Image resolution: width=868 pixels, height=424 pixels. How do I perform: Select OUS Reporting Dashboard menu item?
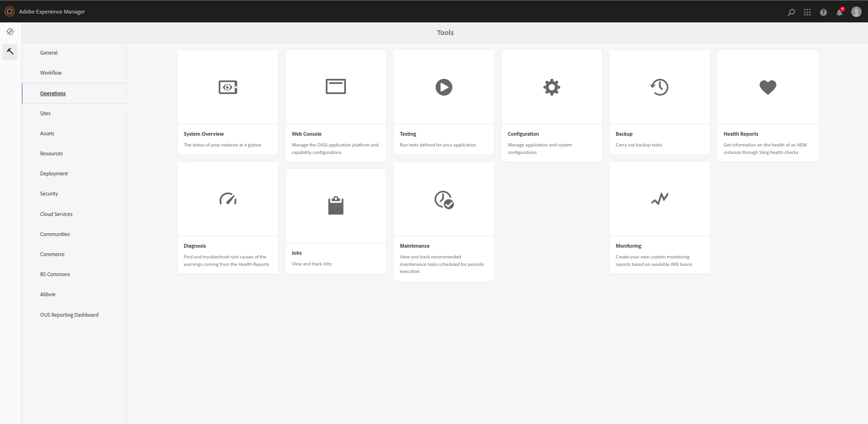pyautogui.click(x=70, y=315)
